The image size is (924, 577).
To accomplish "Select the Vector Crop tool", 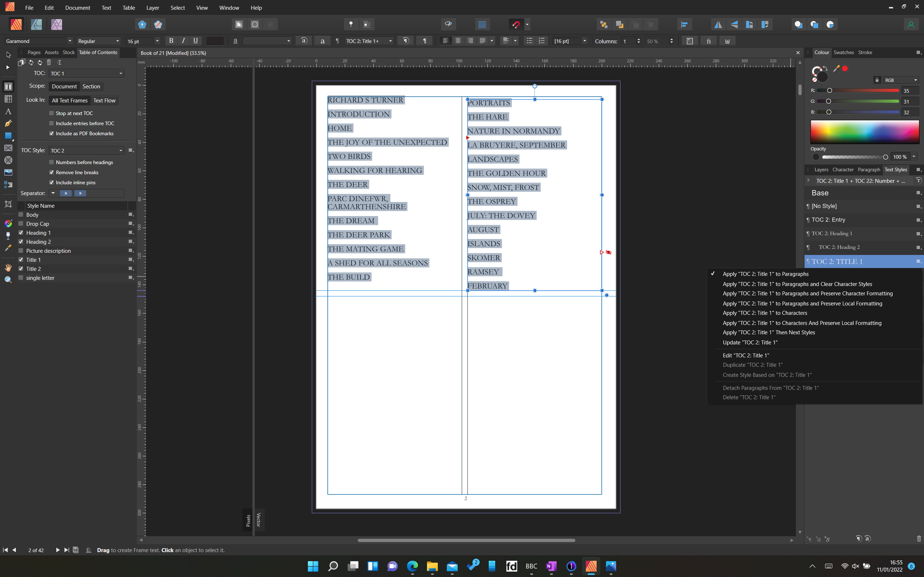I will pos(8,204).
